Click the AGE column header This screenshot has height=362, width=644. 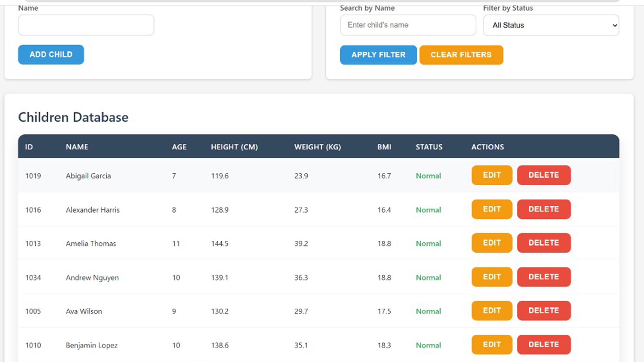(x=179, y=147)
